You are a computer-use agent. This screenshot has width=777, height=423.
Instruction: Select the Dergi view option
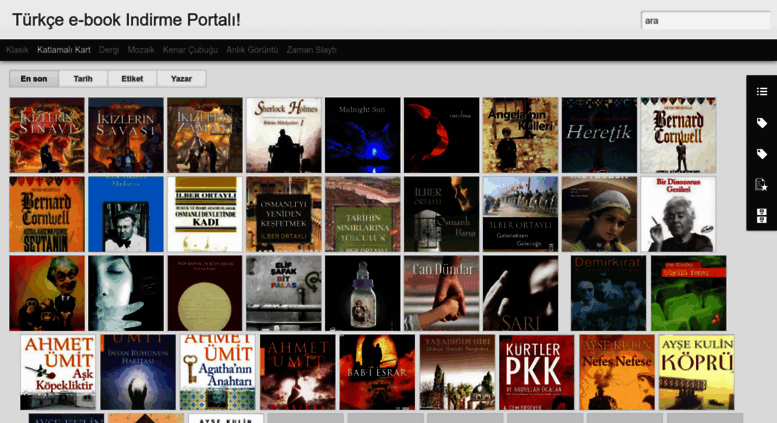pos(109,50)
